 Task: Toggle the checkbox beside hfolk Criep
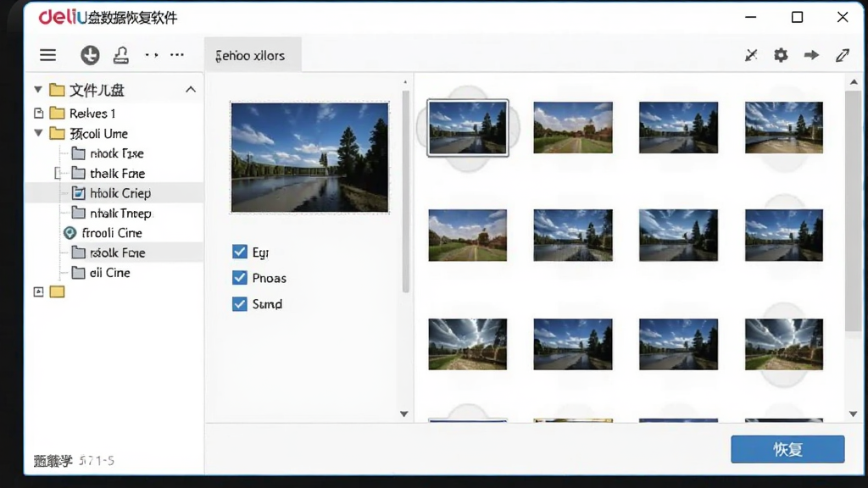click(x=79, y=193)
